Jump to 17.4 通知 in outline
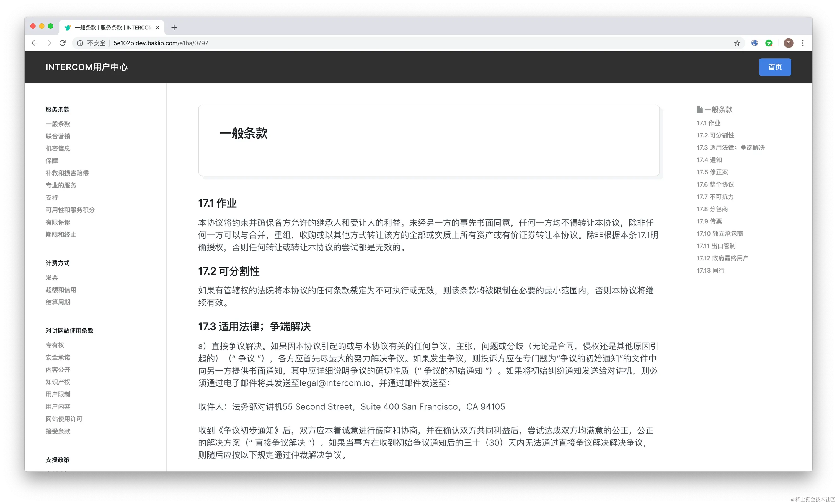Screen dimensions: 837x504 (x=709, y=160)
